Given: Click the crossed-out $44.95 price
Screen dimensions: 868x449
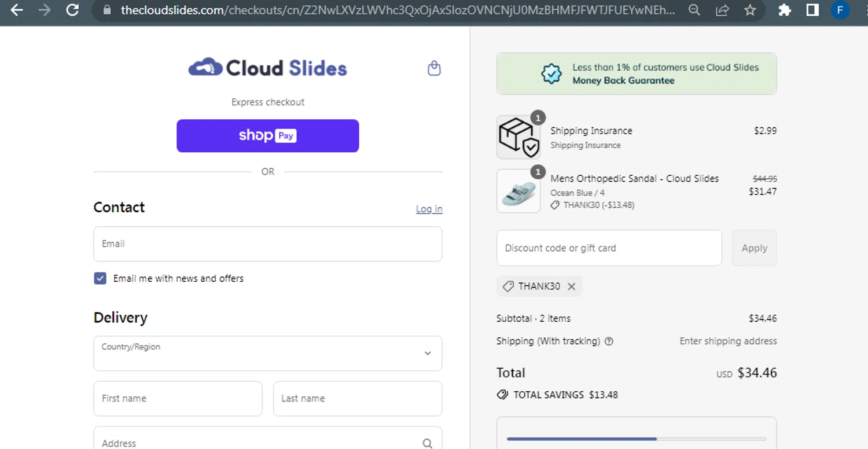Looking at the screenshot, I should tap(764, 179).
